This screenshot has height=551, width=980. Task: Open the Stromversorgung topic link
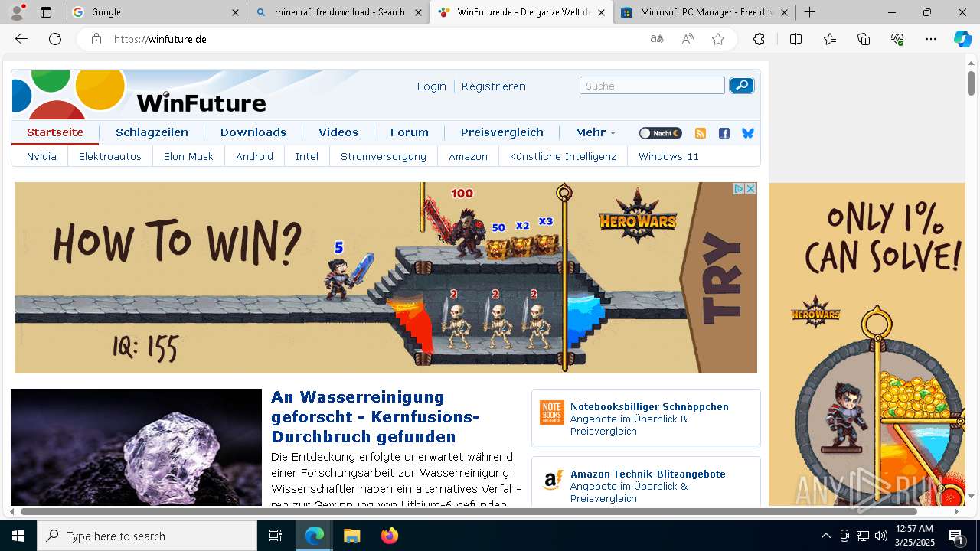384,156
